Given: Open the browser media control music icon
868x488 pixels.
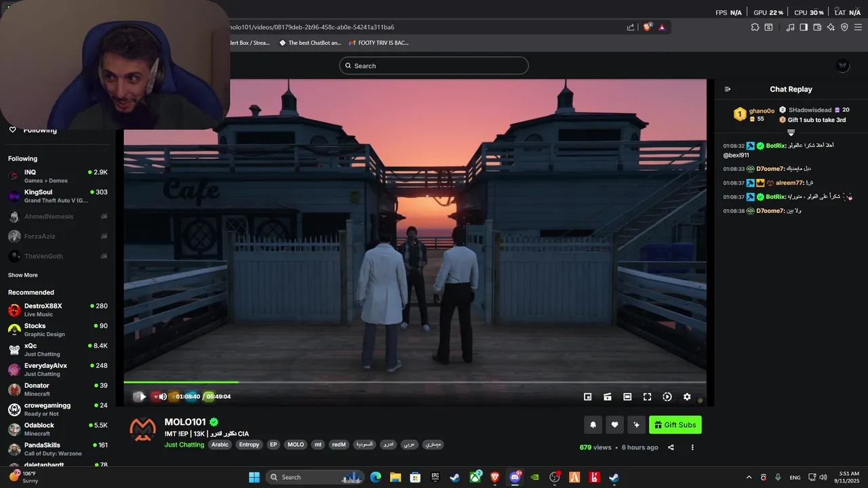Looking at the screenshot, I should click(x=790, y=27).
